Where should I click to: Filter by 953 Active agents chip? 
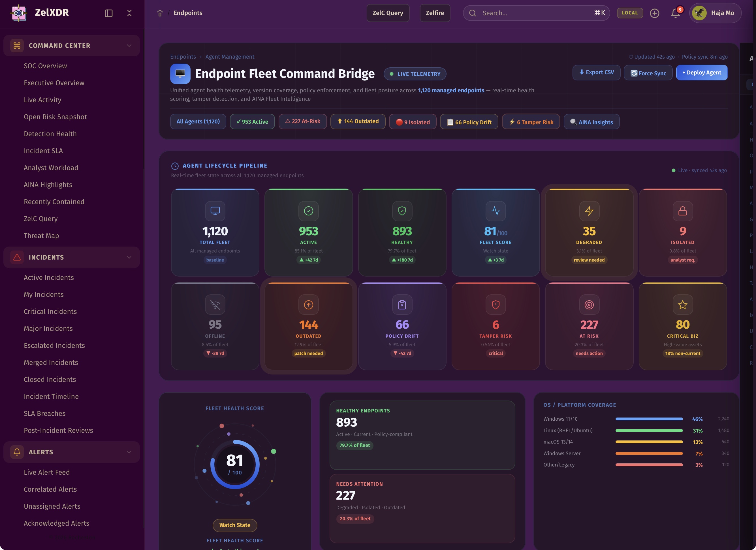(252, 122)
